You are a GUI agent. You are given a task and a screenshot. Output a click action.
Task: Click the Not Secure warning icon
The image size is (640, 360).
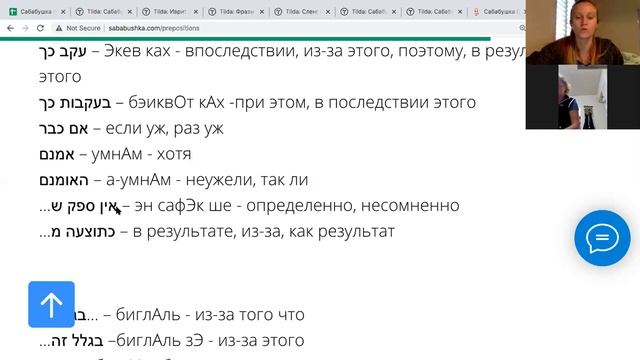tap(59, 28)
